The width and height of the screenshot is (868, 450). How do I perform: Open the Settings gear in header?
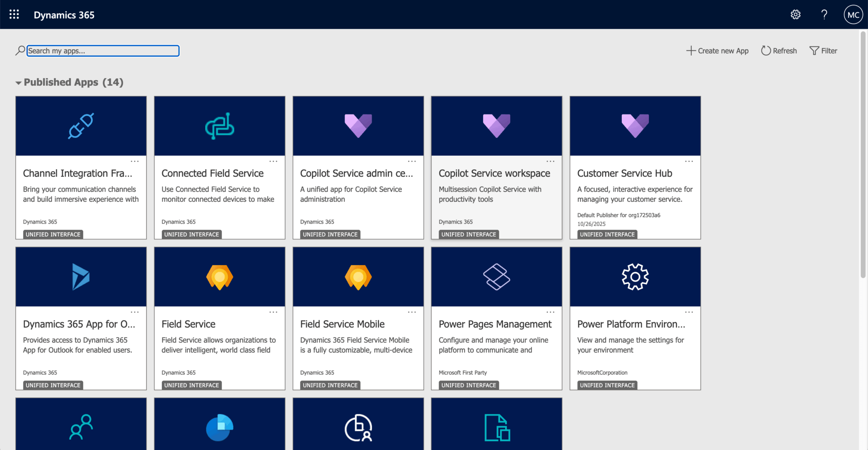(x=796, y=14)
